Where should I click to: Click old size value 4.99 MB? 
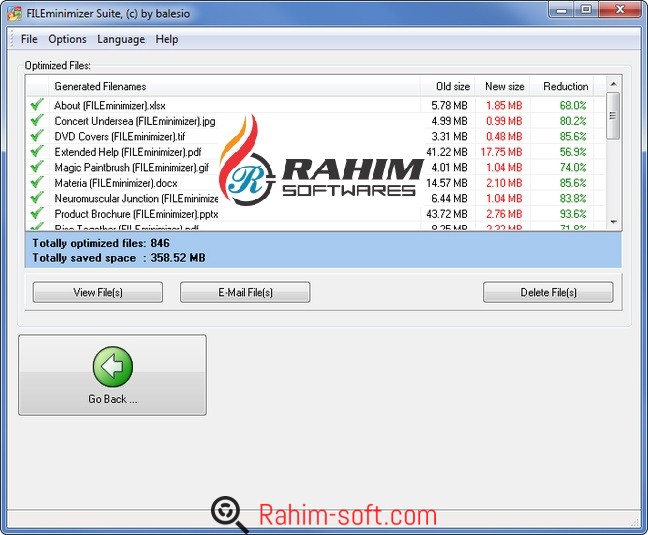point(449,121)
